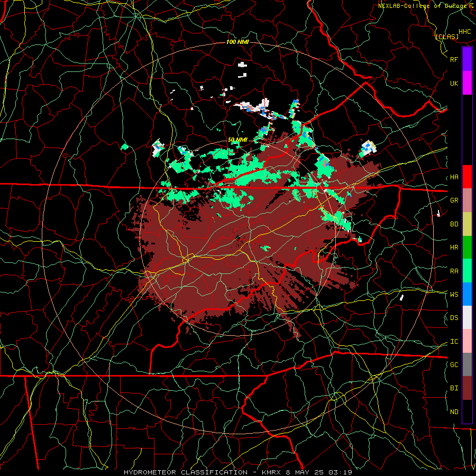
Task: Click the UK magenta legend swatch
Action: point(467,83)
